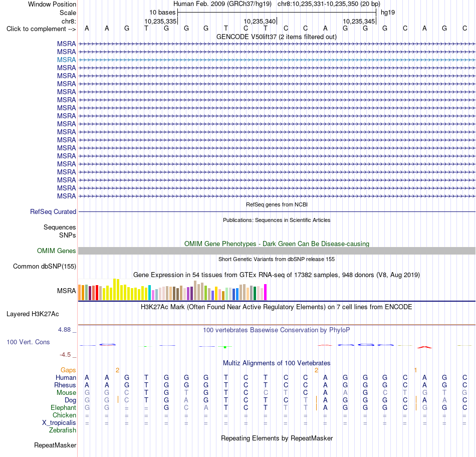Click the gray OMIM Genes bar
476x457 pixels.
(277, 251)
